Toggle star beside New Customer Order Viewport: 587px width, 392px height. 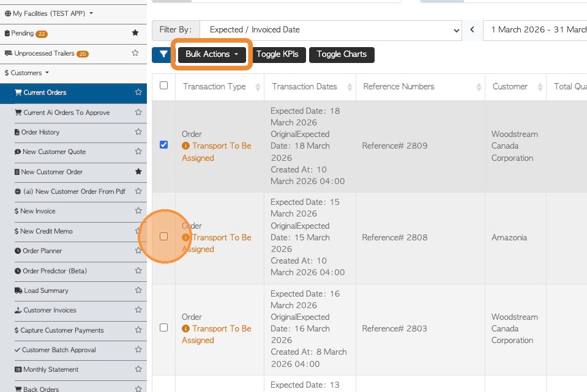pos(138,172)
